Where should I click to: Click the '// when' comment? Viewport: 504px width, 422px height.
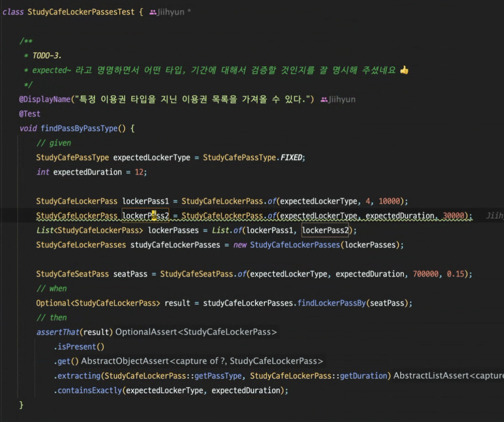pyautogui.click(x=52, y=289)
